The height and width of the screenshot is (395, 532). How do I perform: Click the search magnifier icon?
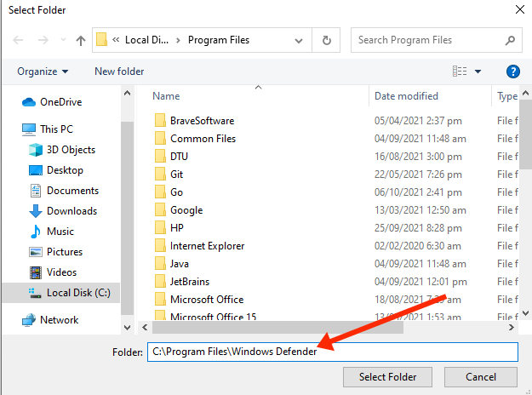pyautogui.click(x=510, y=40)
